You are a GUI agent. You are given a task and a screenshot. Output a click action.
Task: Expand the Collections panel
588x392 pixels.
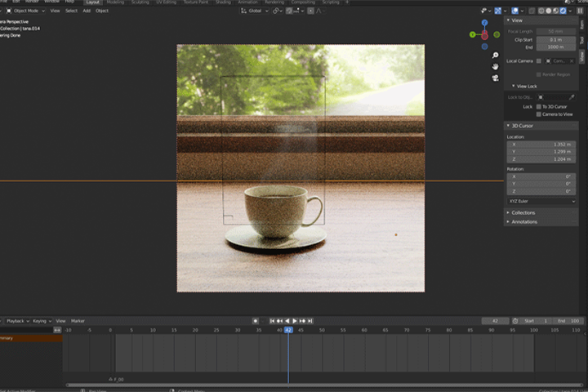coord(508,212)
